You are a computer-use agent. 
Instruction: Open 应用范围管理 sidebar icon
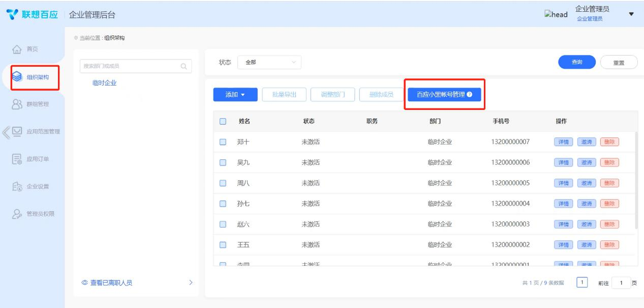[17, 132]
